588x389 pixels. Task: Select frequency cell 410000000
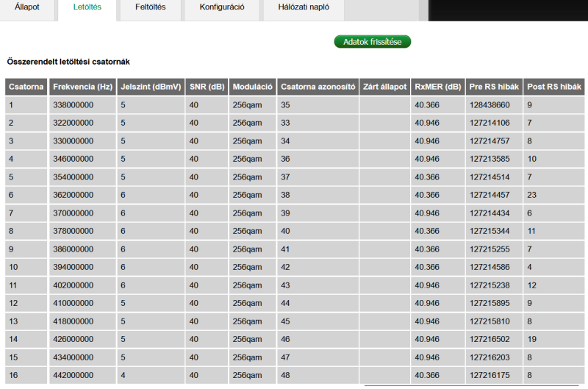82,303
